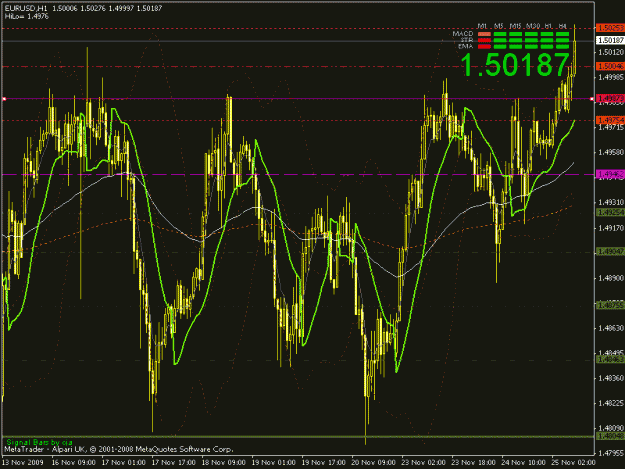Screen dimensions: 625x469
Task: Click the 1.48225 price axis value
Action: pyautogui.click(x=611, y=403)
